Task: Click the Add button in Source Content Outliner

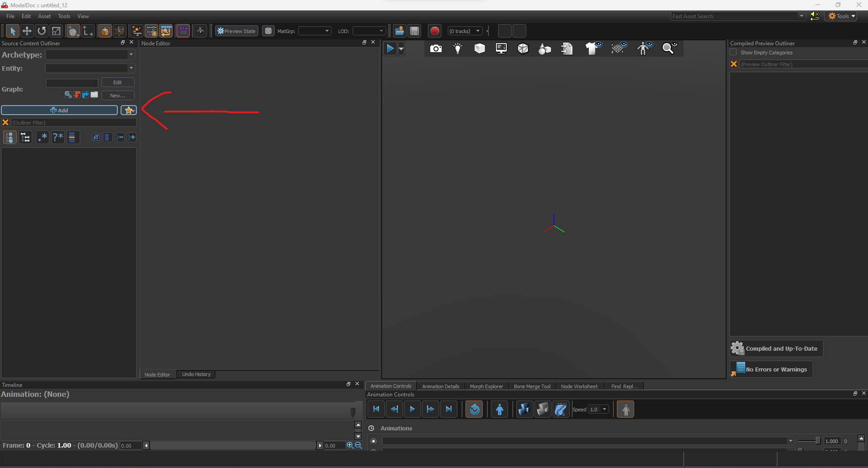Action: 59,110
